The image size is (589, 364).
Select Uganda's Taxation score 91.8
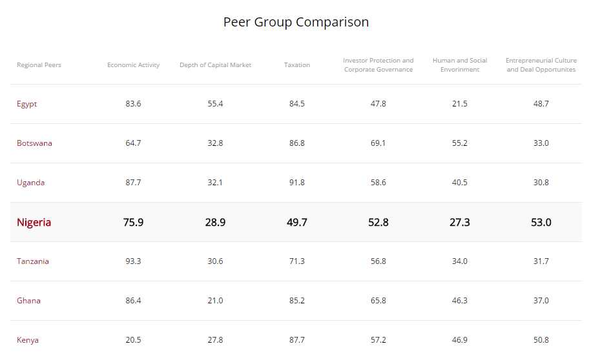click(297, 183)
